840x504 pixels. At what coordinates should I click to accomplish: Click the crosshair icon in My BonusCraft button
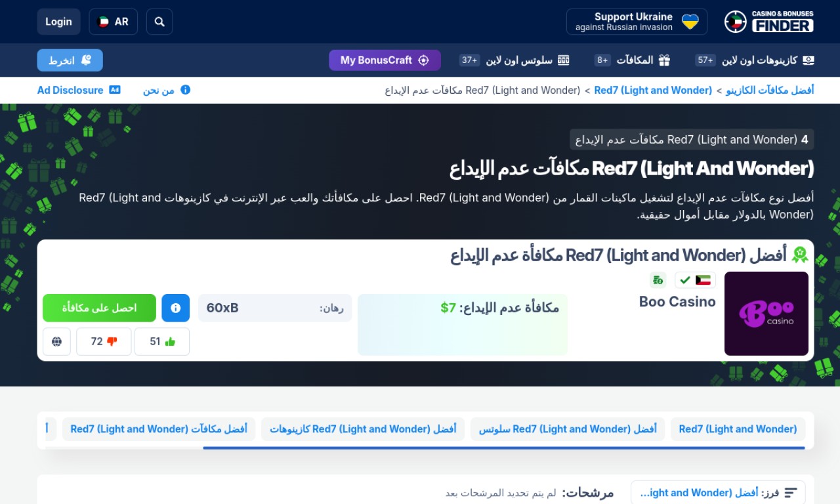[423, 60]
